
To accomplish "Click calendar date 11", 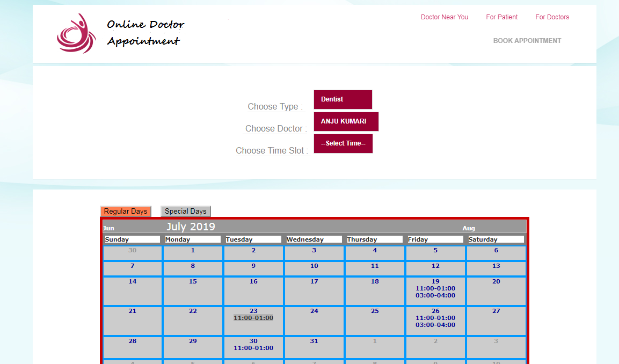I will [375, 266].
